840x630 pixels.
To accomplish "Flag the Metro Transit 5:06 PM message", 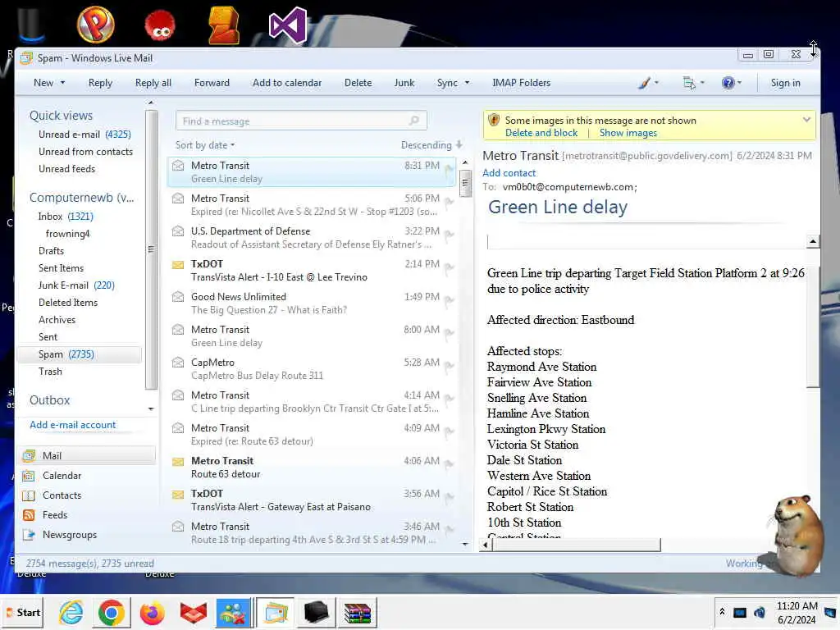I will (449, 202).
